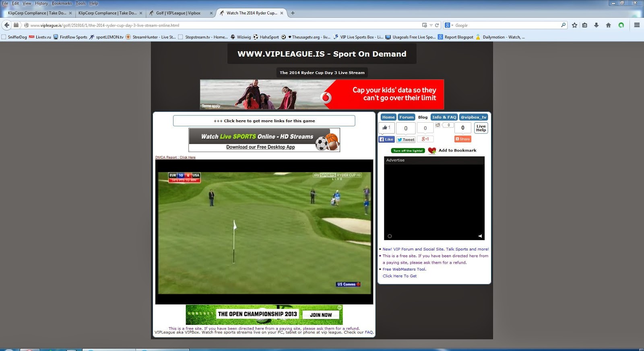Viewport: 644px width, 351px height.
Task: Click the Live Help button
Action: pos(481,128)
